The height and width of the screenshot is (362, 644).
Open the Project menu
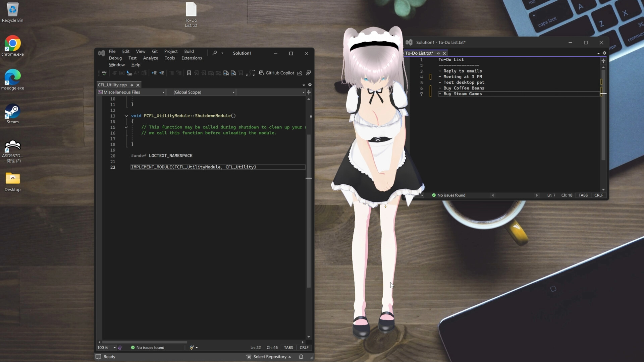(171, 51)
